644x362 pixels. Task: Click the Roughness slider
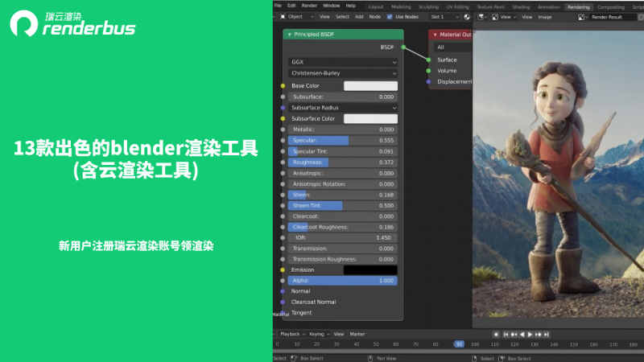pyautogui.click(x=343, y=162)
